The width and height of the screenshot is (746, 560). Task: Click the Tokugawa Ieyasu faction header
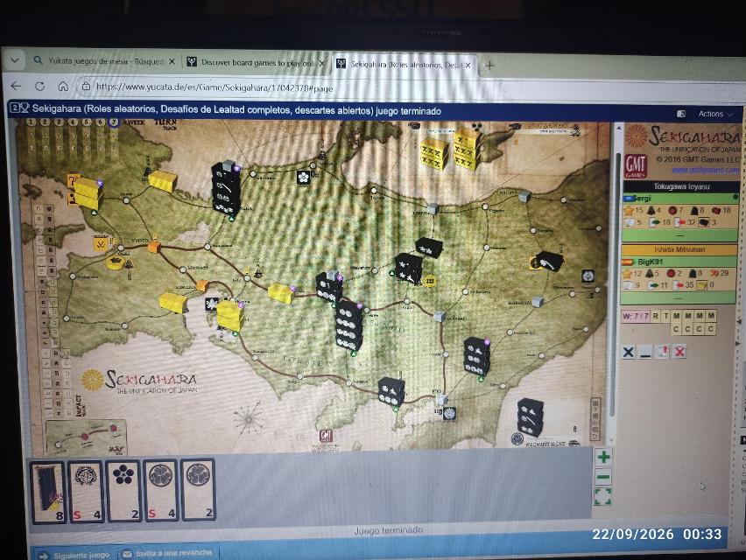pos(681,186)
